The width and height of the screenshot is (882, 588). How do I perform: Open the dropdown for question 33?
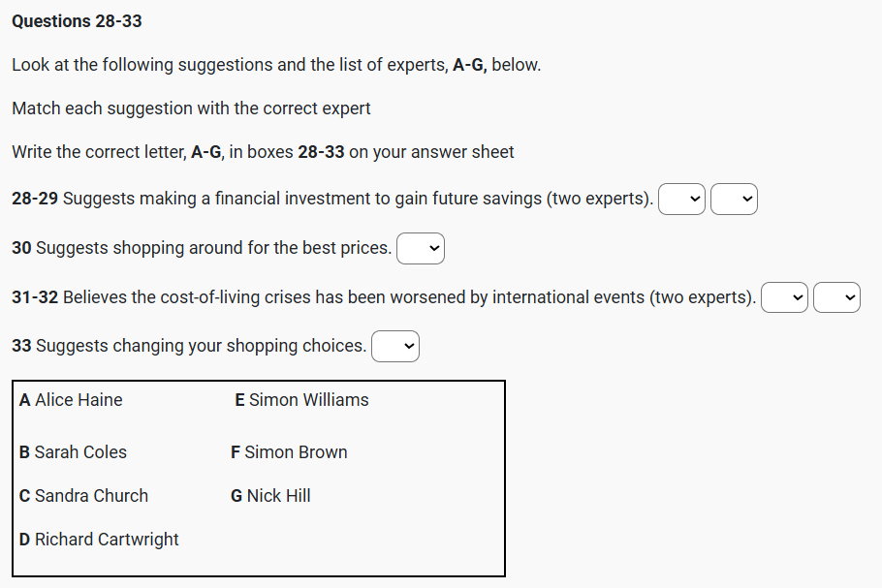[395, 347]
